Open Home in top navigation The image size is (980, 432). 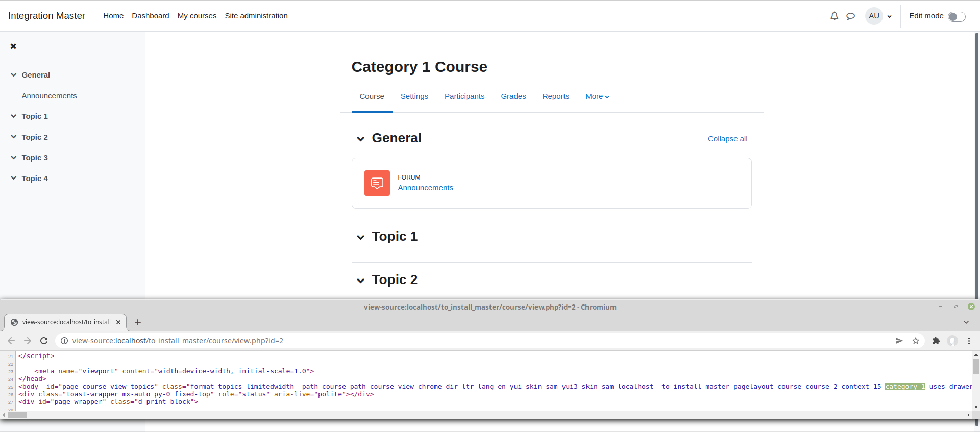coord(113,16)
